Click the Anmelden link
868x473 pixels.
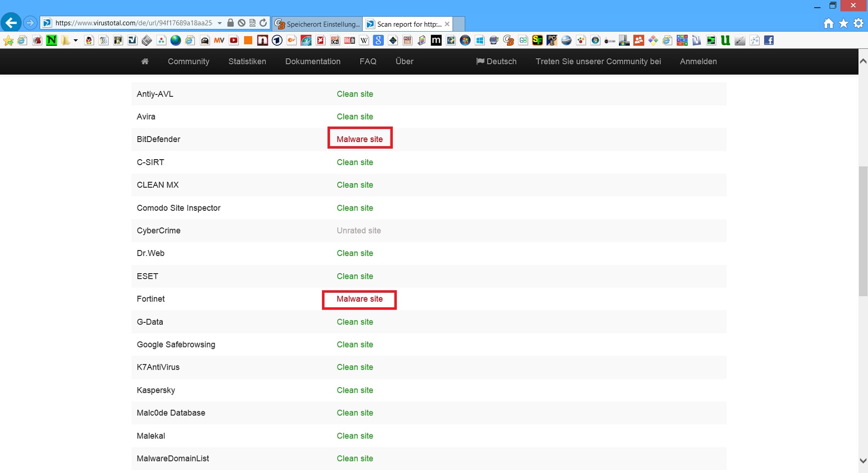pos(698,61)
